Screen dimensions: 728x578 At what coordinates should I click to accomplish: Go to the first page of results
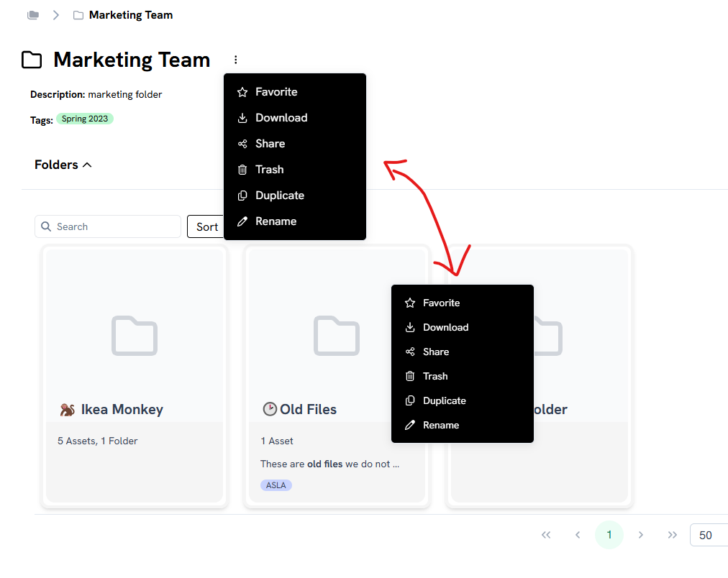[x=546, y=535]
